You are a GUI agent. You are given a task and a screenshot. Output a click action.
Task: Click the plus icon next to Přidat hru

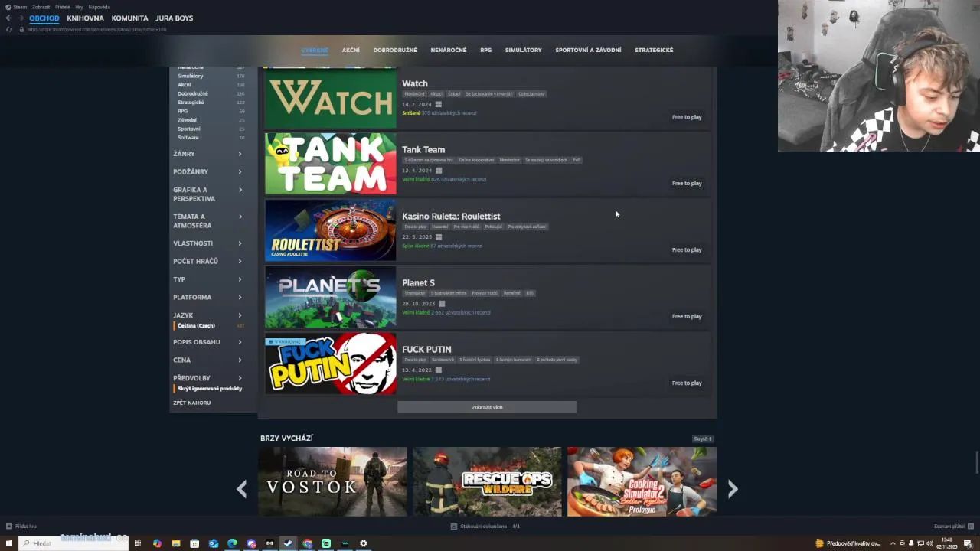click(x=9, y=527)
